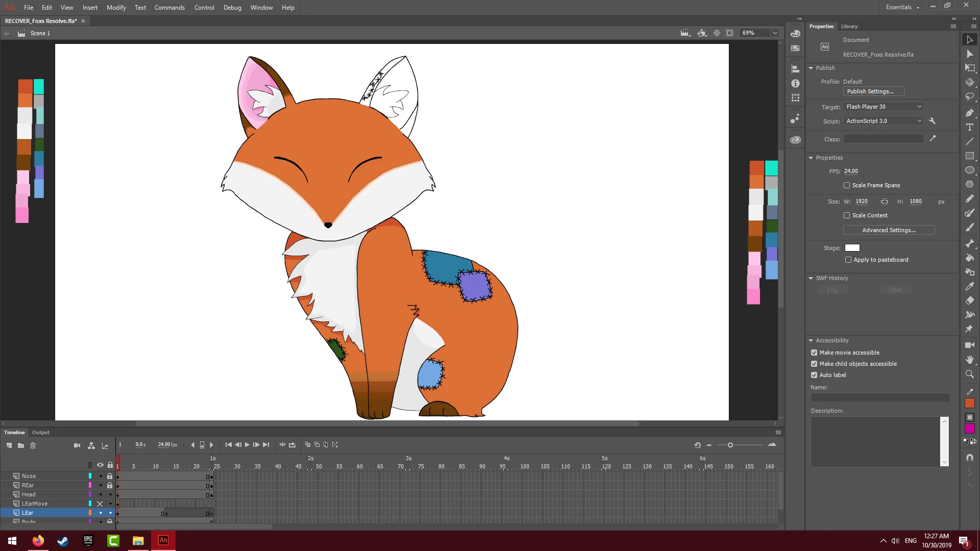Click the white Stage color swatch
This screenshot has width=980, height=551.
click(852, 248)
